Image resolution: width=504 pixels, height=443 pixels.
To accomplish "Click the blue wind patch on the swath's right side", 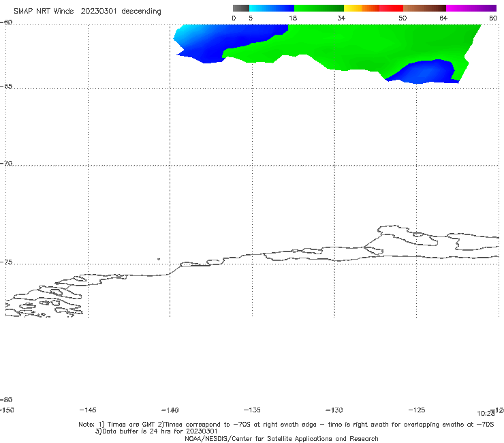I will pyautogui.click(x=424, y=72).
